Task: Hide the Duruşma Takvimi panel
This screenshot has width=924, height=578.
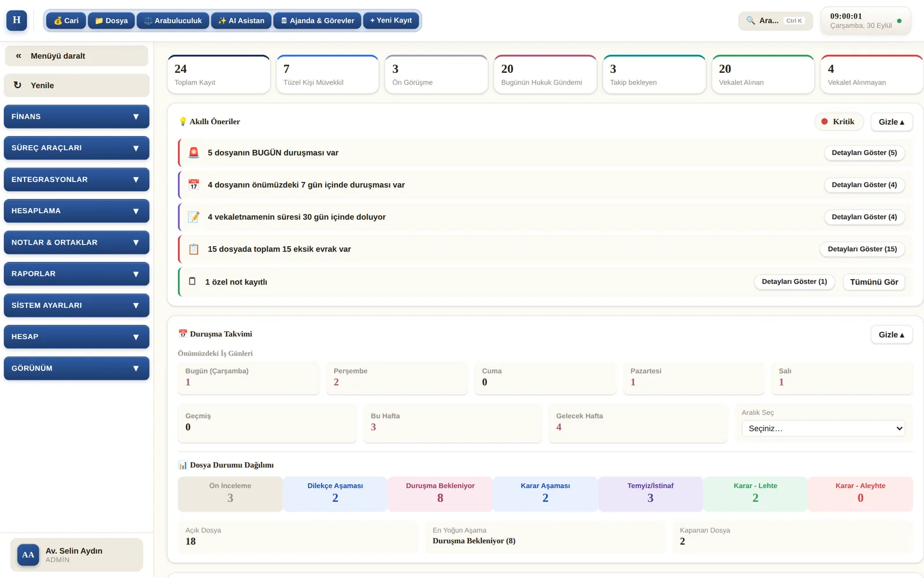Action: tap(892, 335)
